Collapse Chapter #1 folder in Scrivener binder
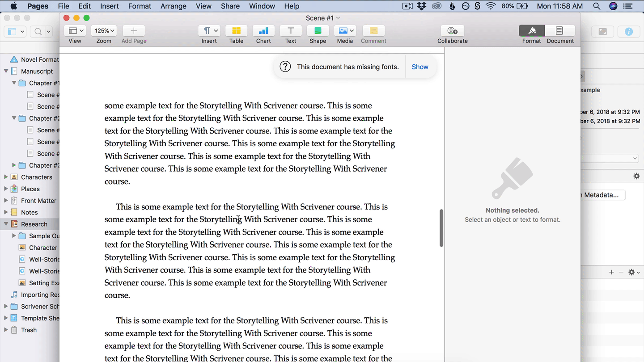This screenshot has width=644, height=362. 14,83
